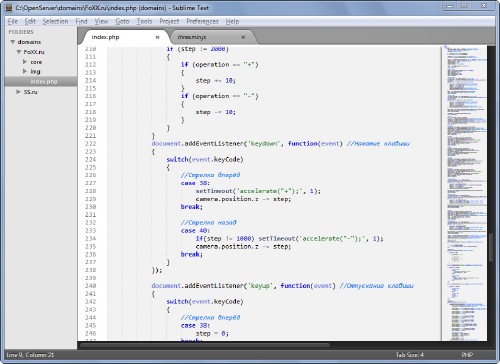Change the PHP syntax selector
This screenshot has height=364, width=500.
(x=467, y=355)
